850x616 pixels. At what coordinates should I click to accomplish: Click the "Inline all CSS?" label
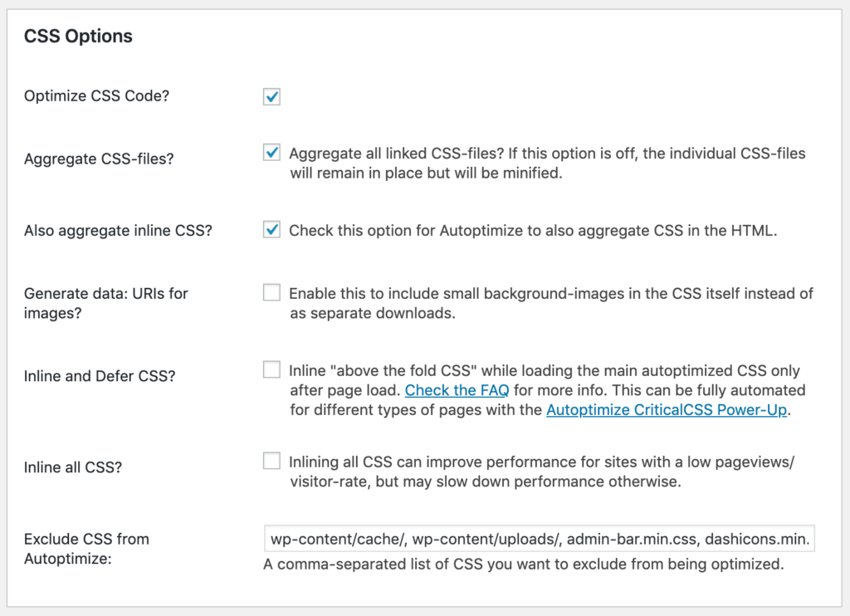(73, 467)
